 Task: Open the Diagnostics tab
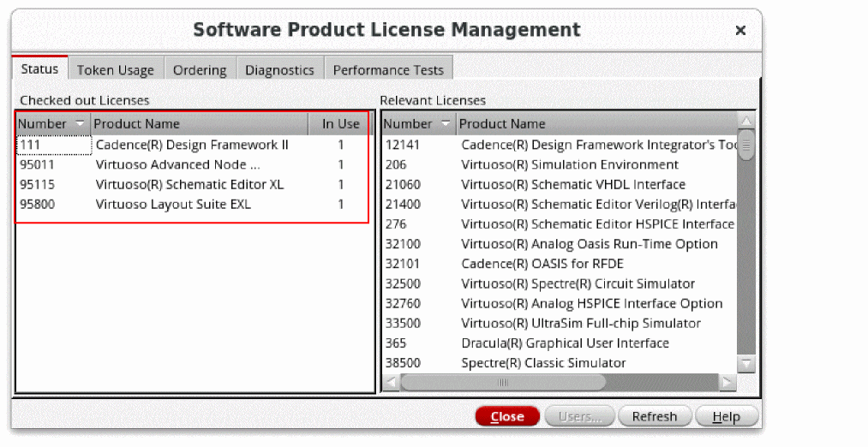click(279, 70)
